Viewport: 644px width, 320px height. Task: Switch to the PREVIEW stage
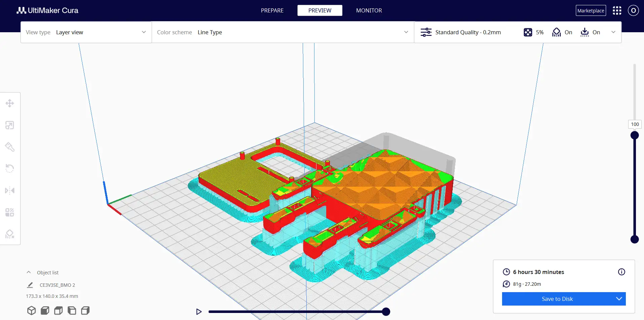(320, 10)
